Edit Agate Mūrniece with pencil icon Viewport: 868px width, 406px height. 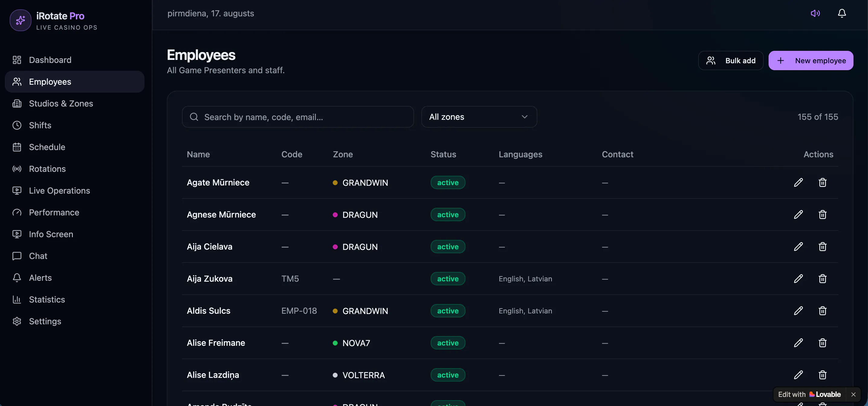tap(798, 182)
